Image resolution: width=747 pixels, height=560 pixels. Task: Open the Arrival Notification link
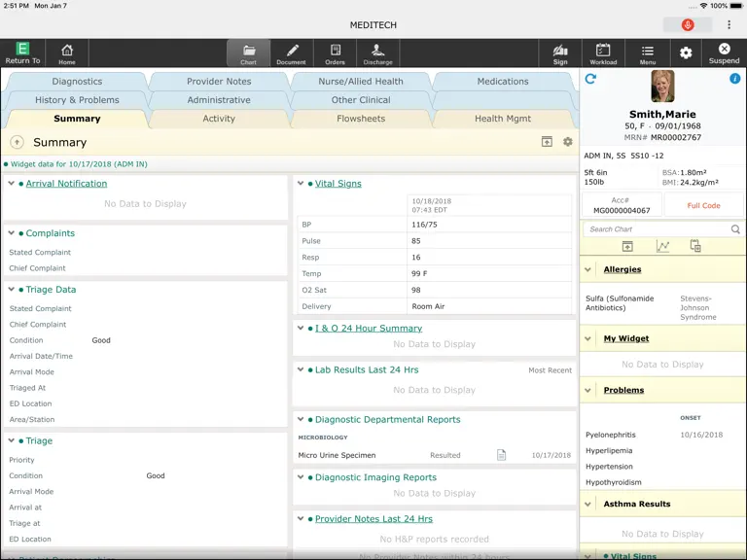[66, 184]
